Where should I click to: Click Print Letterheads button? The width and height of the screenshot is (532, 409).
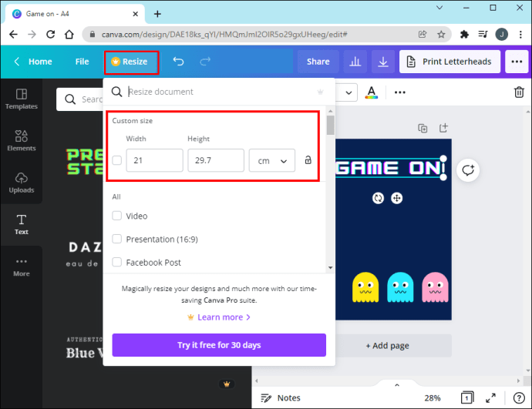(x=450, y=62)
